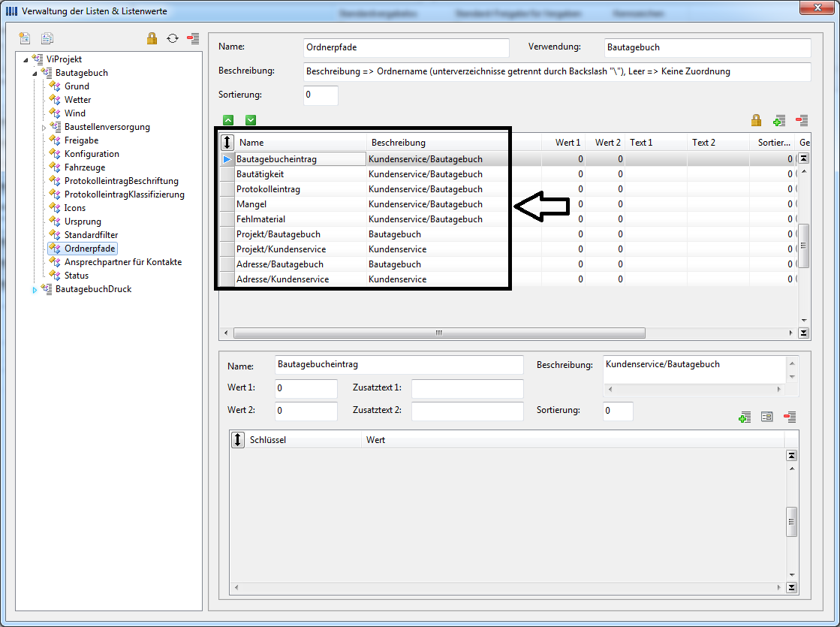Viewport: 840px width, 627px height.
Task: Click the Zusatztext 1 input field
Action: pyautogui.click(x=467, y=388)
